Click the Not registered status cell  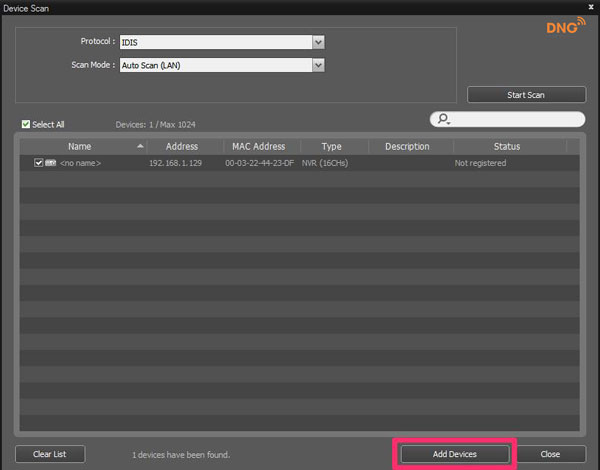tap(480, 163)
